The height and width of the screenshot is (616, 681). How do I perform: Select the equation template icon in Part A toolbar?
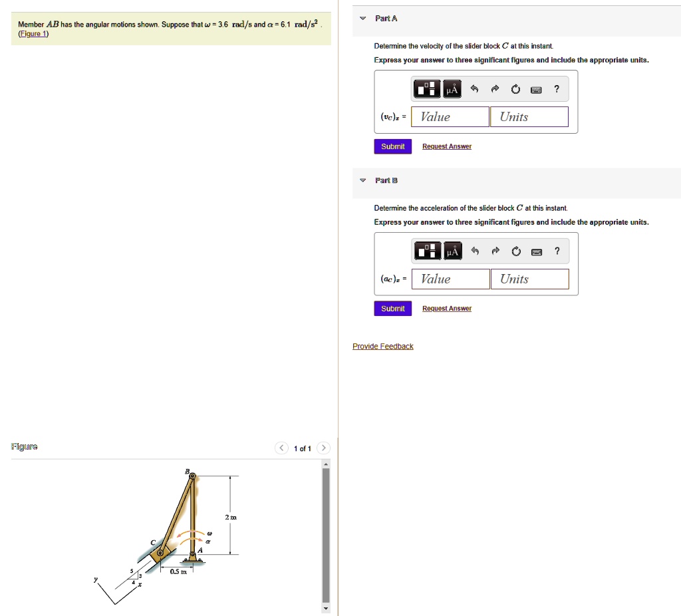(426, 88)
